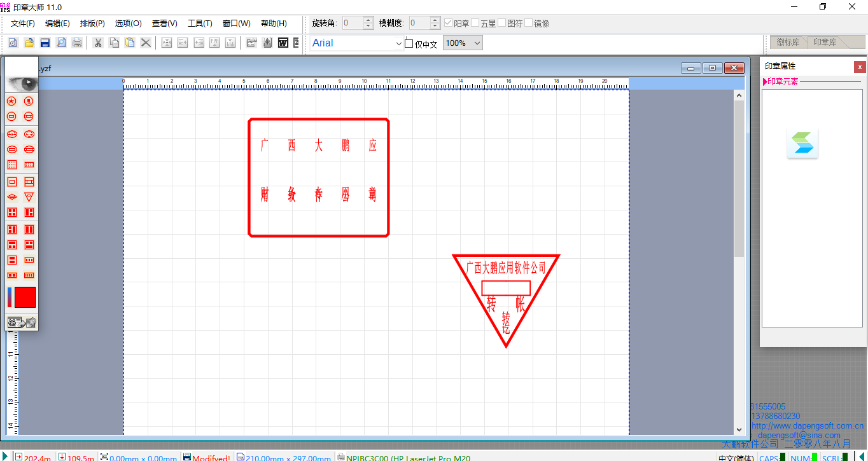Click the dapengsoft@sina.com email link
The height and width of the screenshot is (461, 868).
pos(799,436)
